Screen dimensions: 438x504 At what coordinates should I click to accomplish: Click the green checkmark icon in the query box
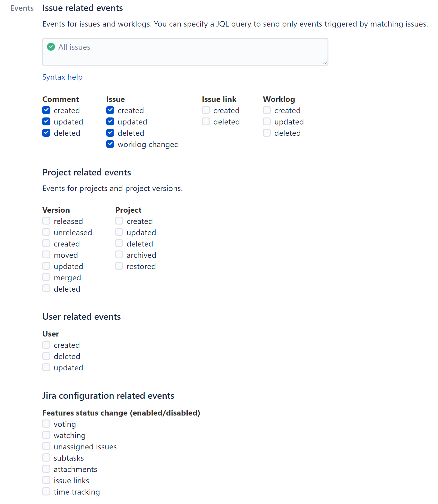[51, 47]
